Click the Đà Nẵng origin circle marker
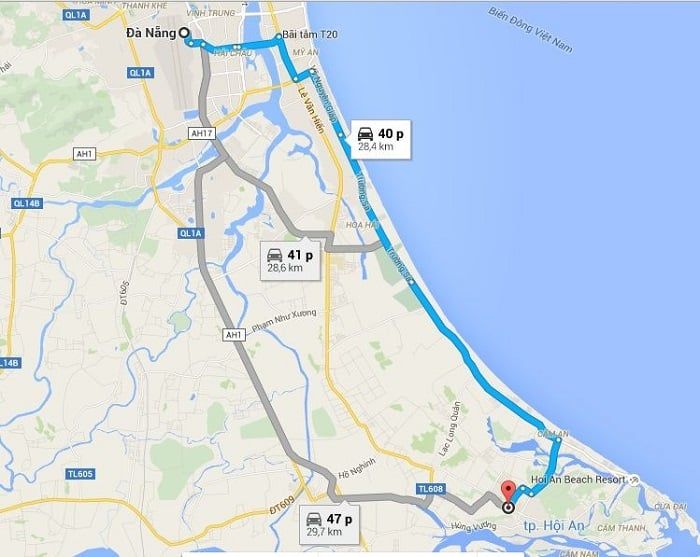700x557 pixels. tap(183, 33)
